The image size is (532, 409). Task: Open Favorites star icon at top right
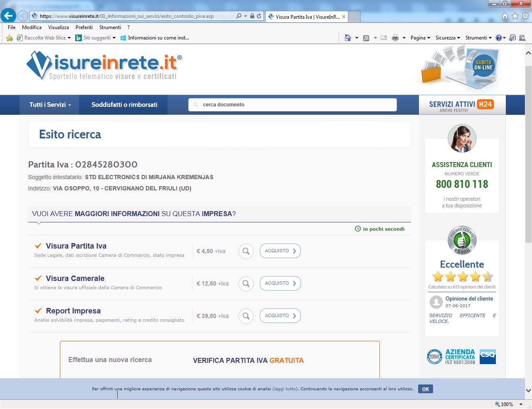(x=515, y=16)
